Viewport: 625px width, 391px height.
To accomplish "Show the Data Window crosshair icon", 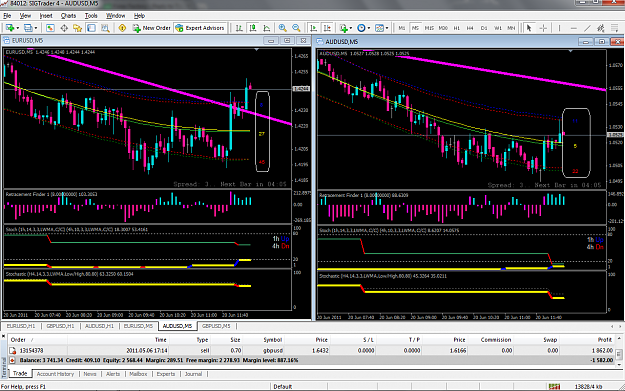I will (64, 28).
